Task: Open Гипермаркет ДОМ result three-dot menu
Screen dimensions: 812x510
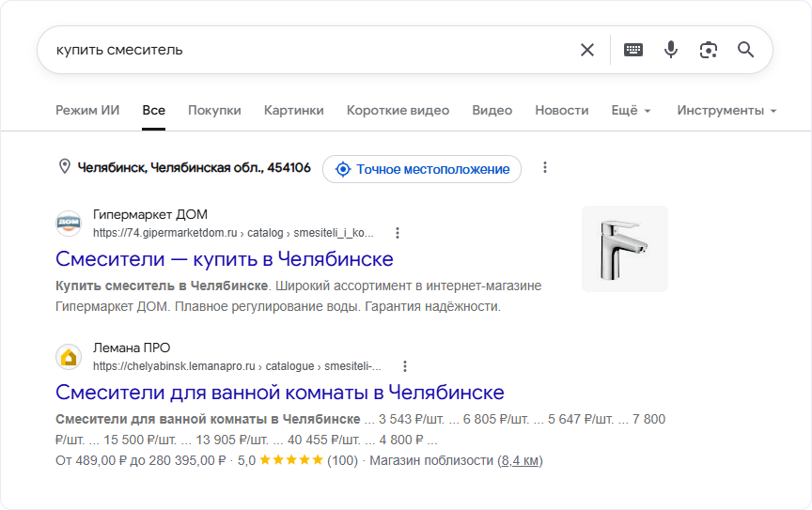Action: point(398,233)
